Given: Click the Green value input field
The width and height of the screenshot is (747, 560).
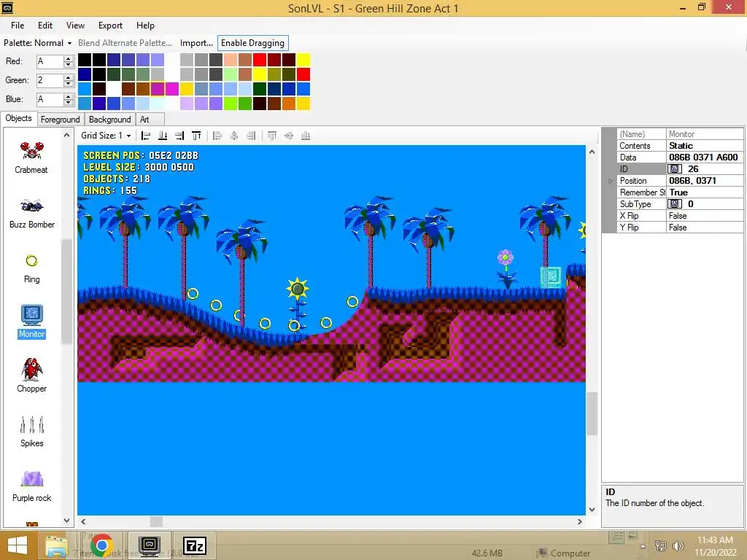Looking at the screenshot, I should (50, 80).
